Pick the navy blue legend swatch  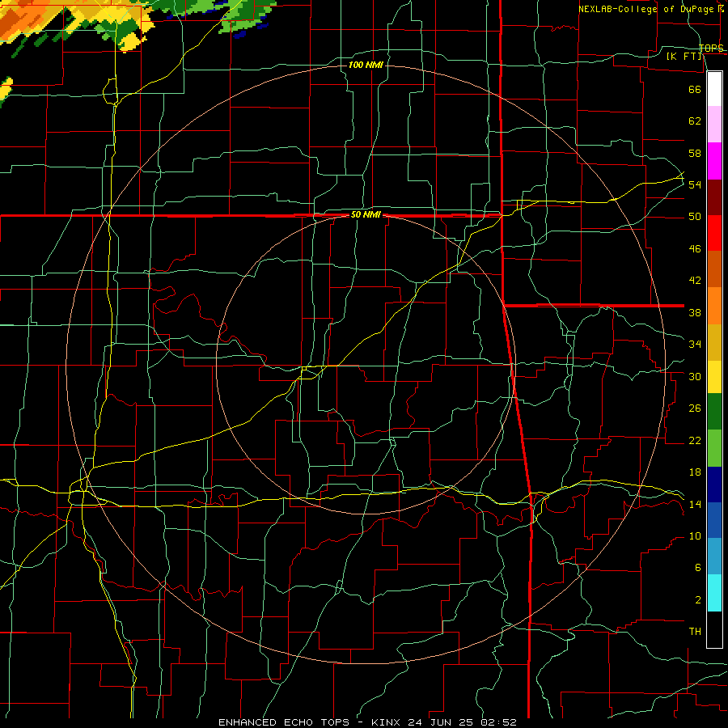[714, 485]
